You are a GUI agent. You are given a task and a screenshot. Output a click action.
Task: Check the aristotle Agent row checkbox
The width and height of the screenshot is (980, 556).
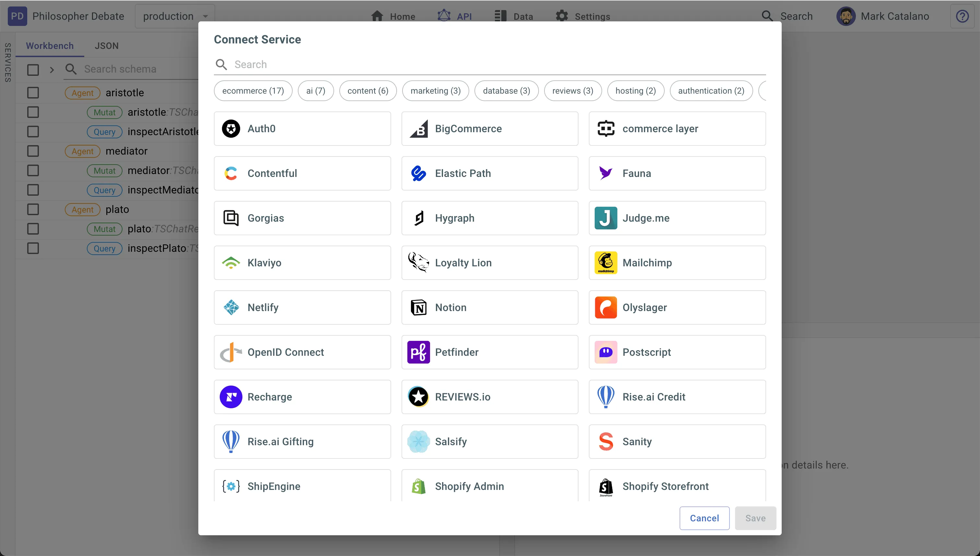coord(33,93)
